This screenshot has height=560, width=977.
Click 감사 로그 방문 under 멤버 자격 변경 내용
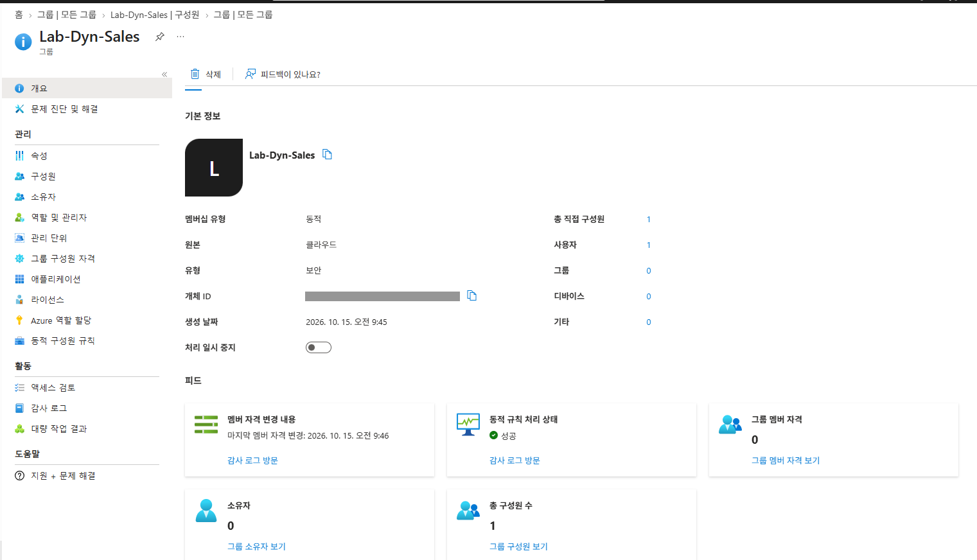pyautogui.click(x=252, y=460)
